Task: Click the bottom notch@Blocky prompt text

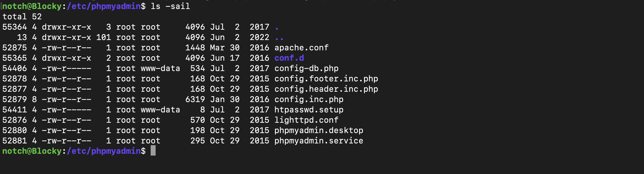Action: (x=32, y=151)
